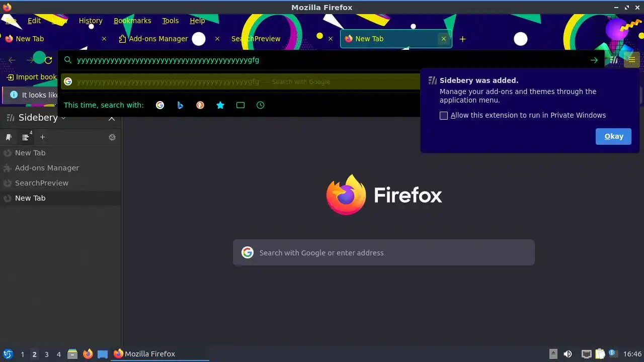Viewport: 644px width, 362px height.
Task: Launch file manager from taskbar
Action: [x=72, y=354]
